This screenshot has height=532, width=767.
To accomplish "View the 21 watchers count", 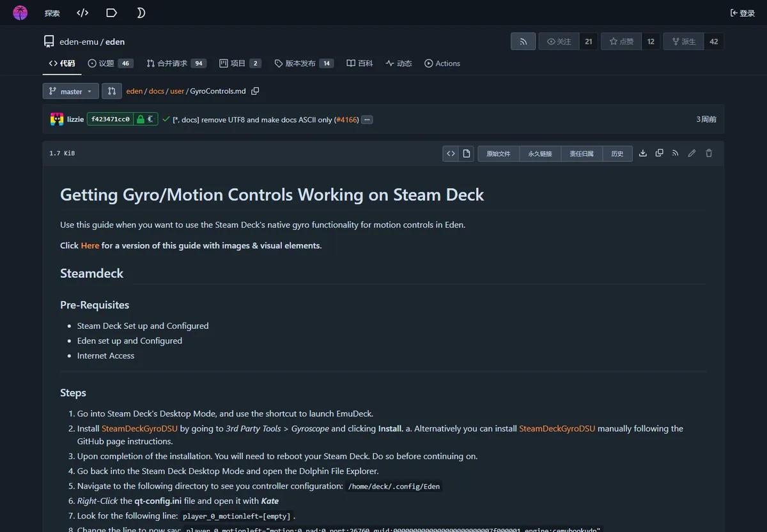I will [x=589, y=42].
